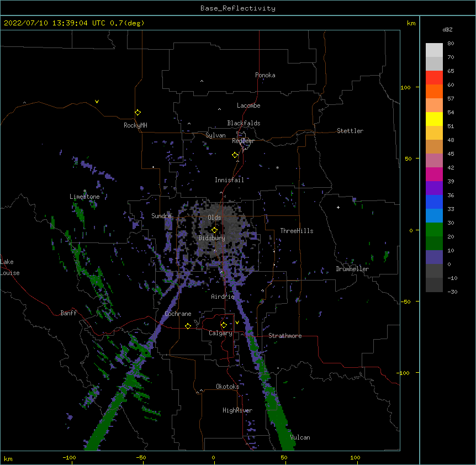Select the slate purple 0-10 dBZ legend swatch
This screenshot has width=476, height=465.
[x=434, y=257]
